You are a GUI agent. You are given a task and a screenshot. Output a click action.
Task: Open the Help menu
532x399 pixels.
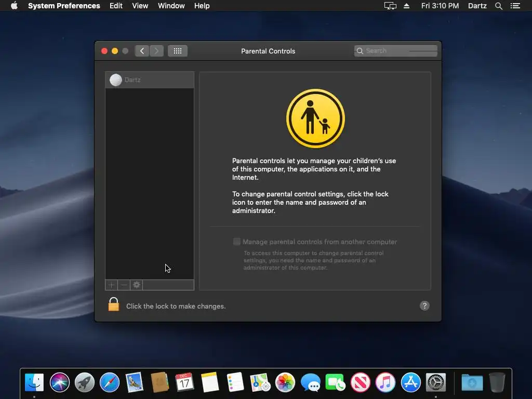[x=202, y=6]
